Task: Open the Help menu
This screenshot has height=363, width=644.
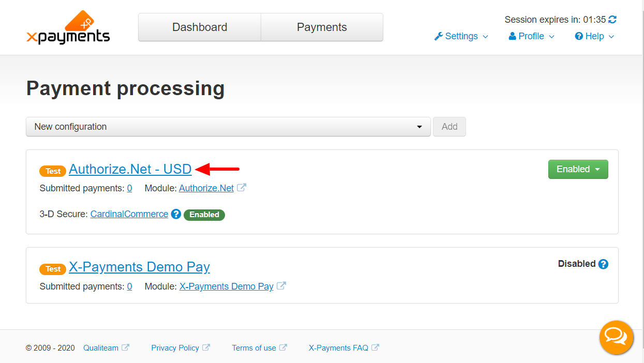Action: (594, 36)
